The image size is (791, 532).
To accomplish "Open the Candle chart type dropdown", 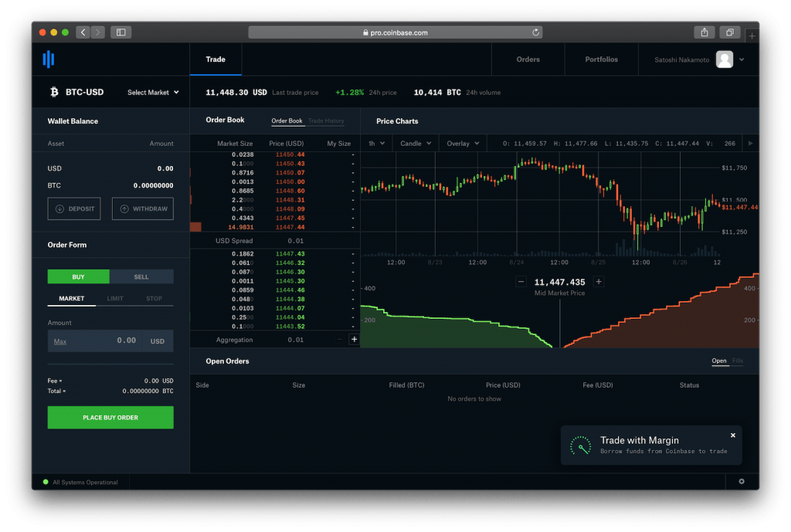I will click(x=416, y=143).
